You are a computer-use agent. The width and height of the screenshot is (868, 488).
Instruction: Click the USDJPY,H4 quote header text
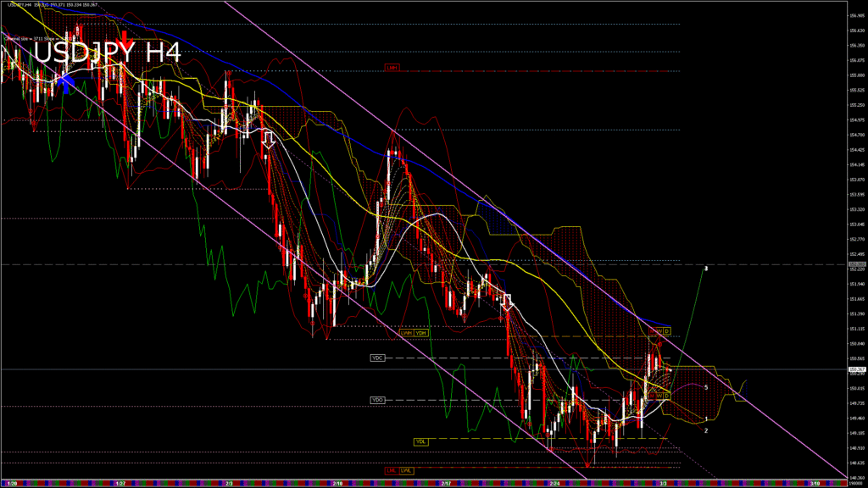coord(53,4)
